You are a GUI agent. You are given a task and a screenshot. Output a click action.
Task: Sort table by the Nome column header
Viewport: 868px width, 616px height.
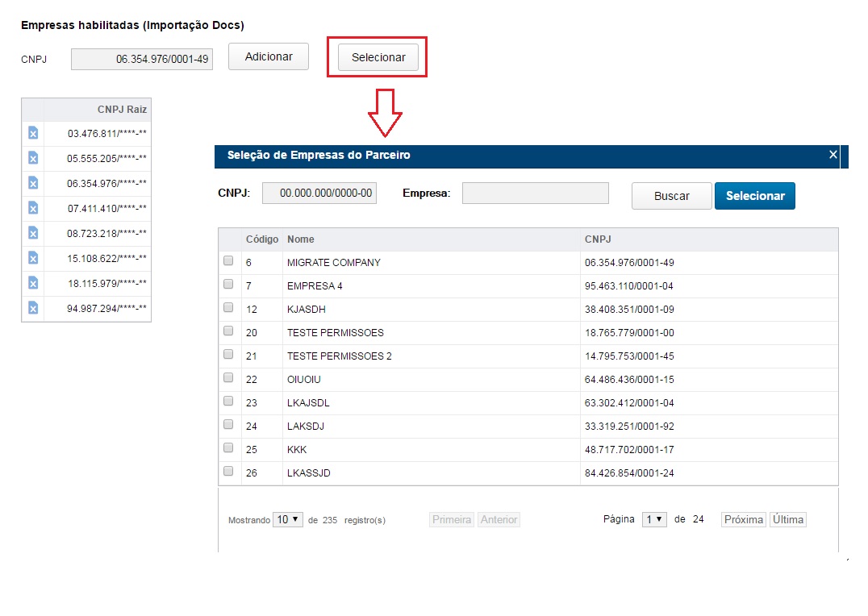tap(301, 239)
